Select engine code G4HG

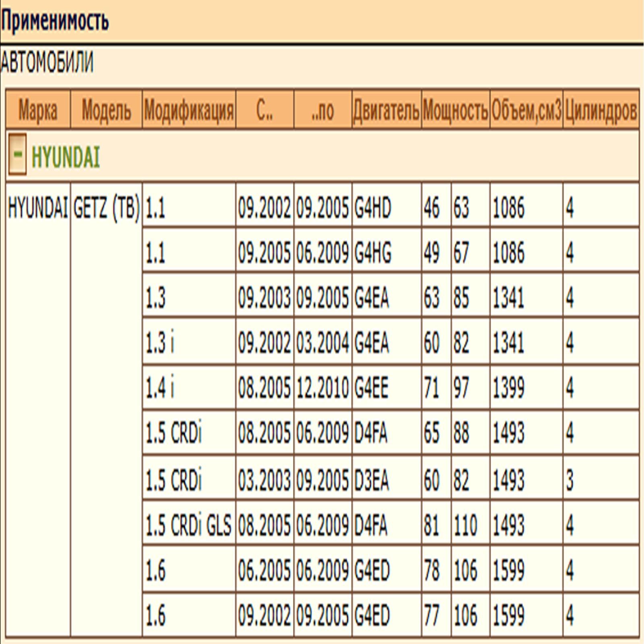point(386,250)
